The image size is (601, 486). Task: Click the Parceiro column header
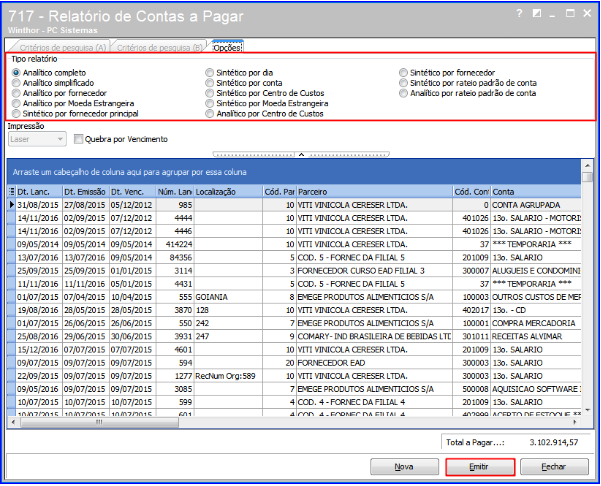[x=374, y=192]
